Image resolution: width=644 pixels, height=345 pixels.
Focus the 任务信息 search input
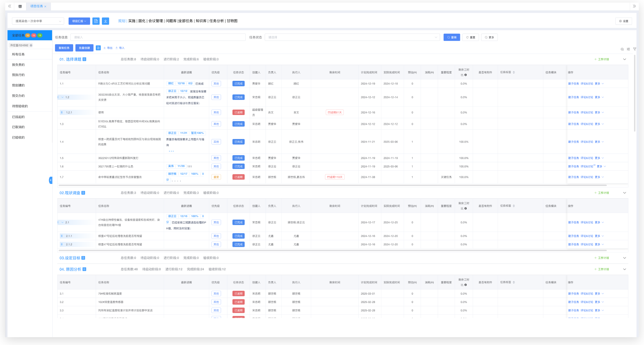158,37
